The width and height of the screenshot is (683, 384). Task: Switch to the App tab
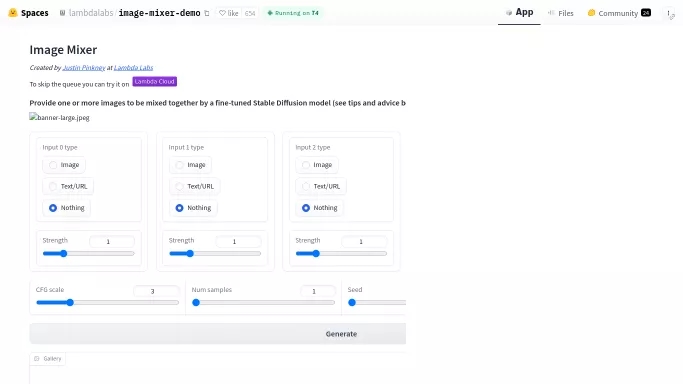(519, 13)
